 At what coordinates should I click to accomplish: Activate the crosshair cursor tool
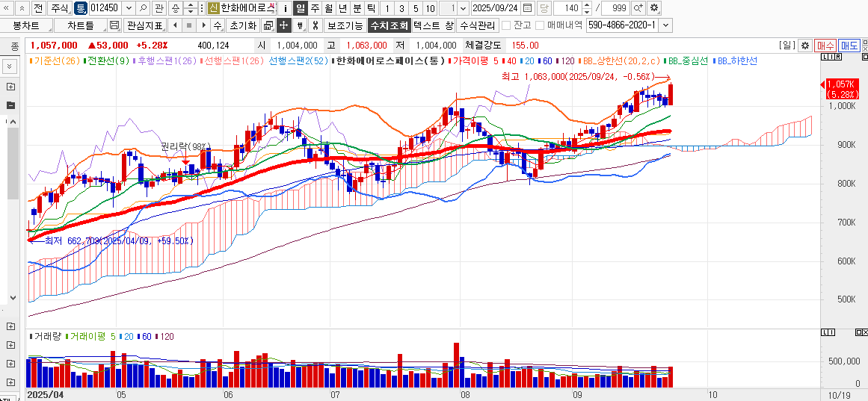click(x=283, y=25)
